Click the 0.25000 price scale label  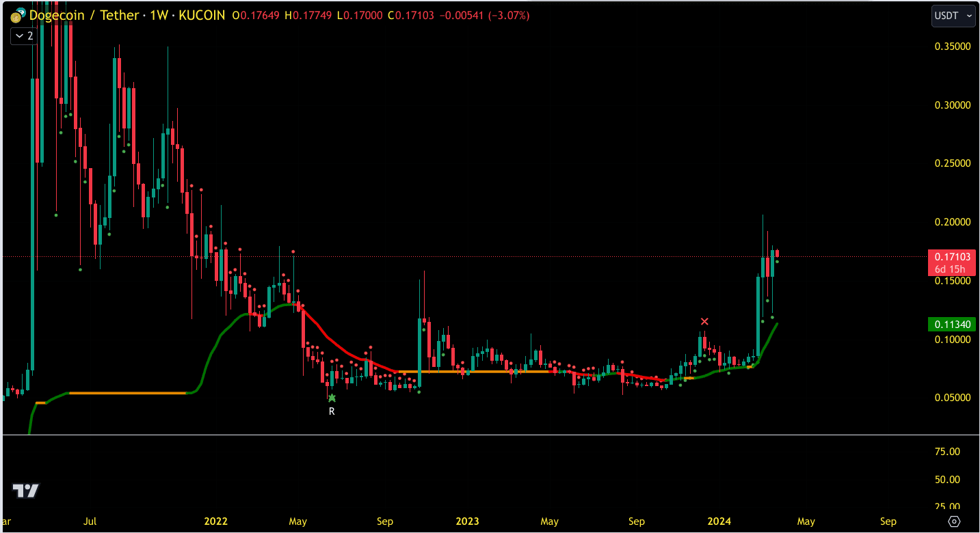tap(951, 163)
